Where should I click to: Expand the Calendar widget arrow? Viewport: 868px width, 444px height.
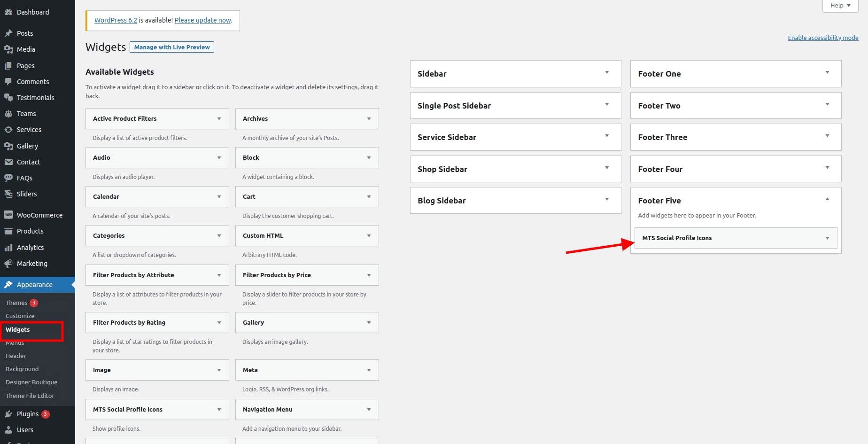click(x=219, y=197)
